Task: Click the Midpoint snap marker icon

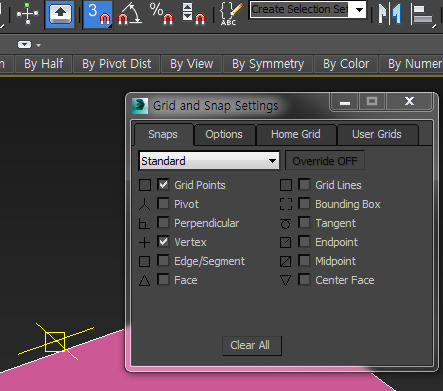Action: [286, 261]
